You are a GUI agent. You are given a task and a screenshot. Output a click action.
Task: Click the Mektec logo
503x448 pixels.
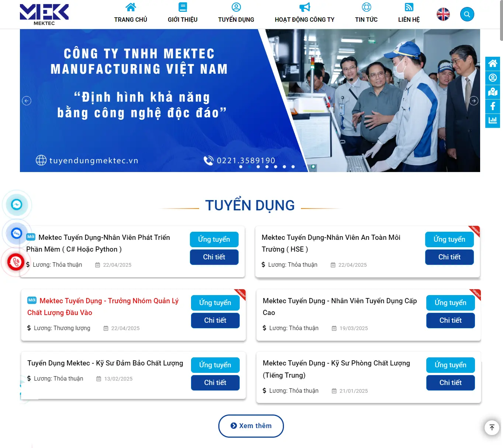[x=44, y=14]
